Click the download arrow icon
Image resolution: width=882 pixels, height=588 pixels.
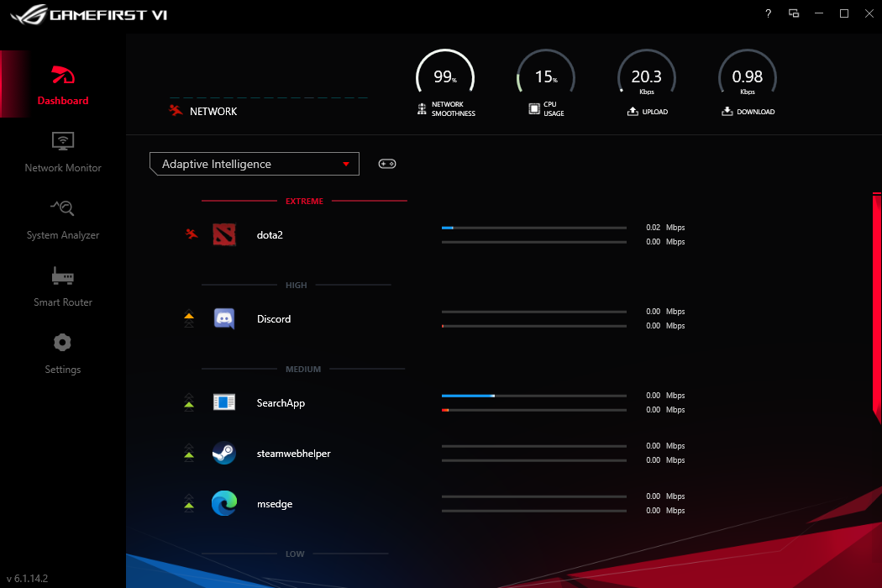727,111
